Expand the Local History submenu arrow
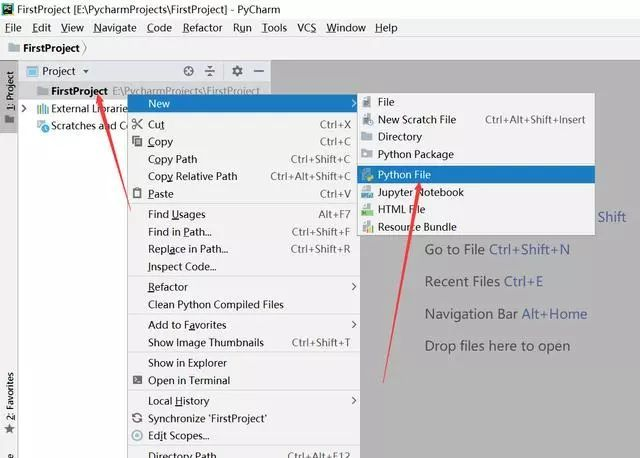640x458 pixels. (354, 401)
